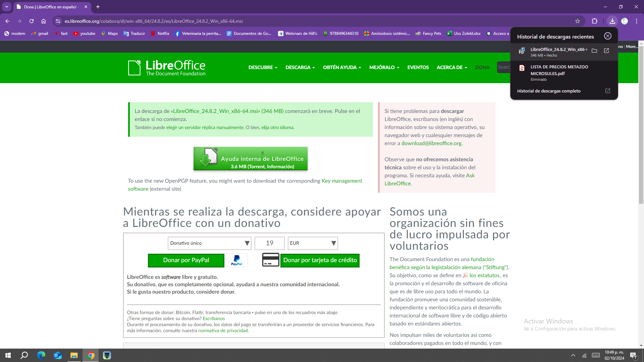644x362 pixels.
Task: Click the Escríbanos link
Action: 214,318
